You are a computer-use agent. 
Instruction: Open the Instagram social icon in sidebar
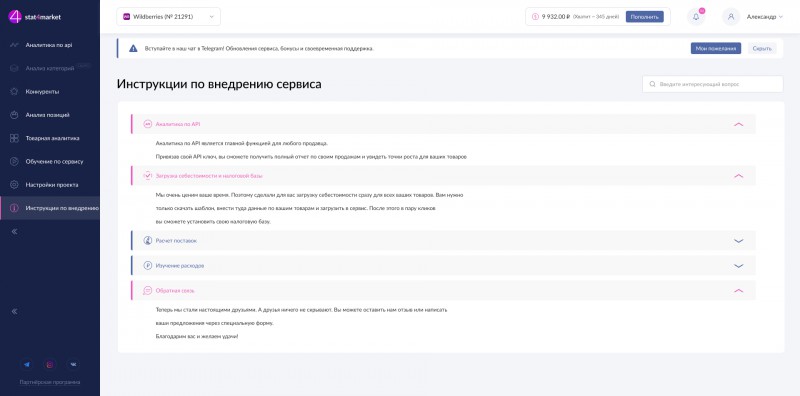(50, 365)
